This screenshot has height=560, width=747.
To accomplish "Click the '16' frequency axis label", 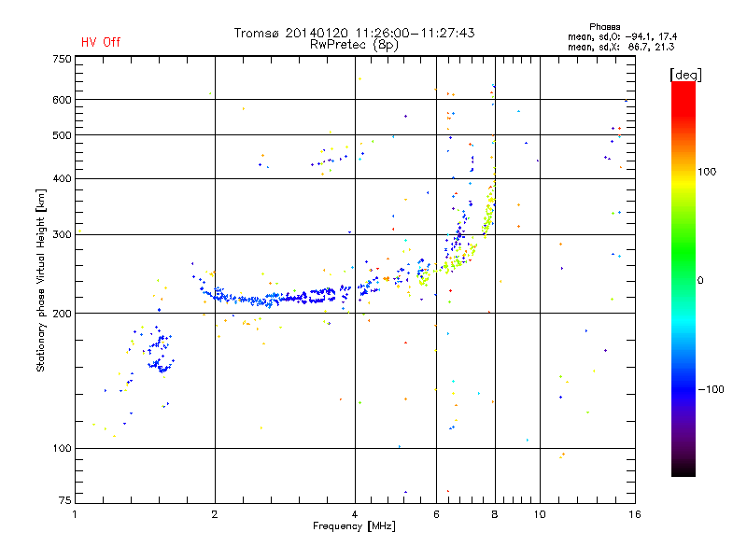I will coord(635,514).
